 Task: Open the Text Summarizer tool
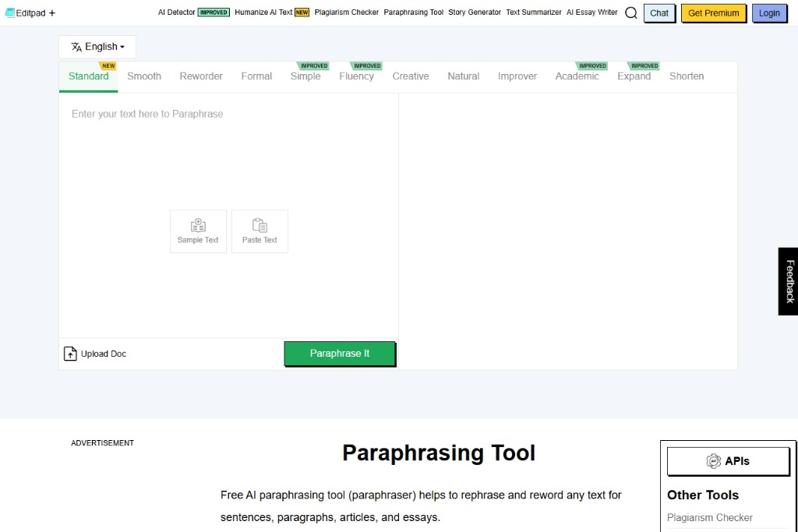pos(533,12)
